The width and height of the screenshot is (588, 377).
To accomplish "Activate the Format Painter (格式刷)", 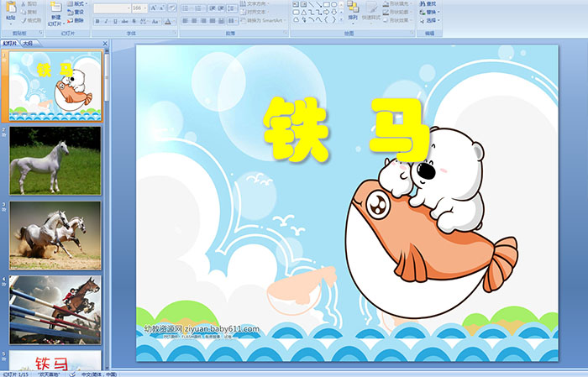I will point(31,20).
